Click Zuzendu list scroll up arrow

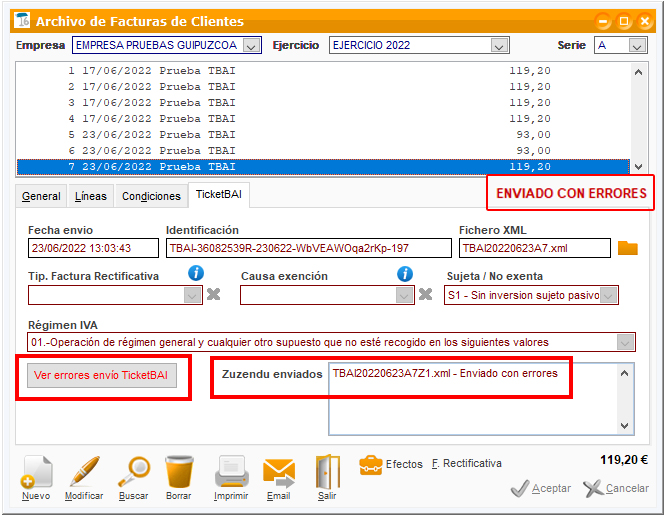click(625, 374)
